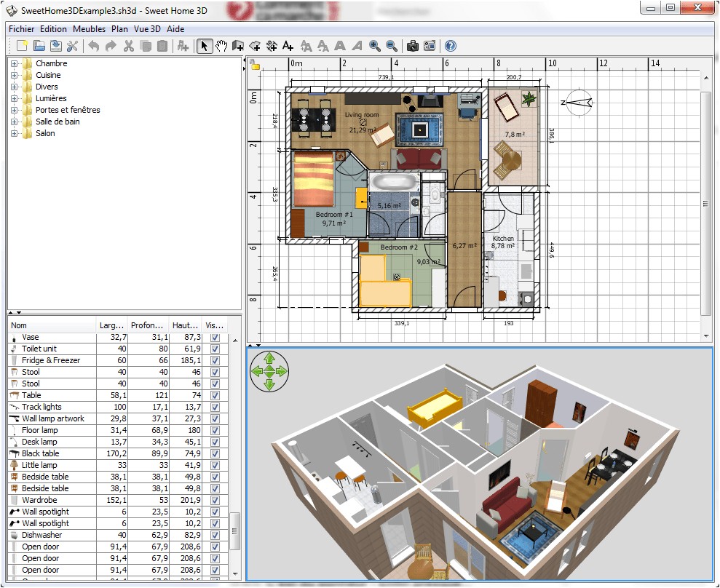
Task: Open the Vue 3D menu
Action: pos(148,28)
